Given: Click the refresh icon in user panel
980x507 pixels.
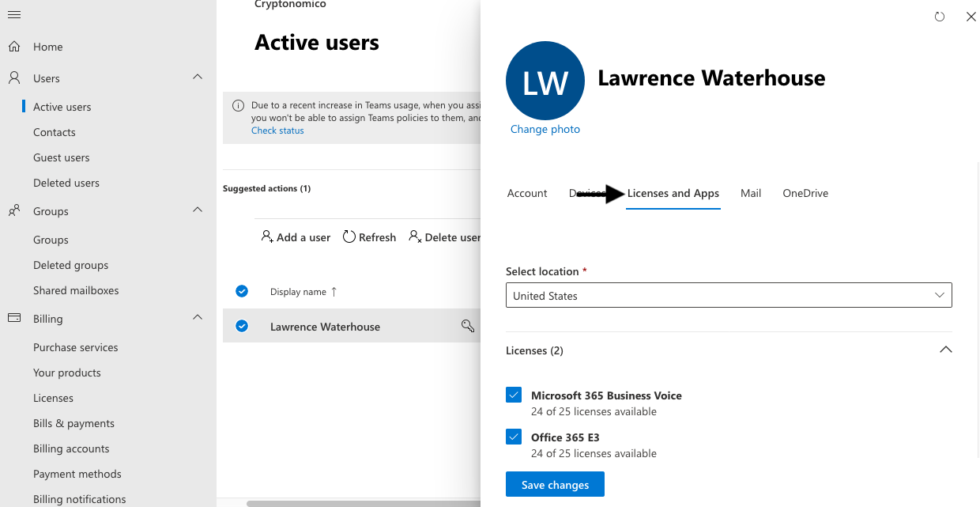Looking at the screenshot, I should tap(940, 17).
